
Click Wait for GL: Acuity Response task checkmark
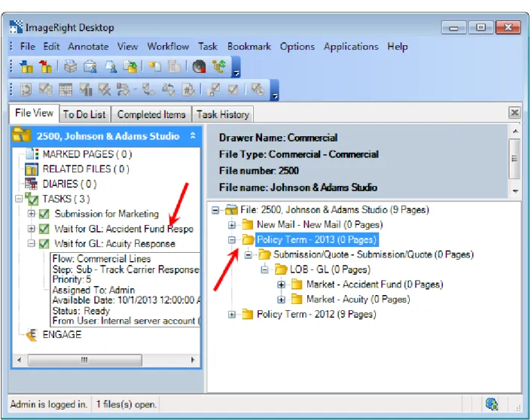44,244
